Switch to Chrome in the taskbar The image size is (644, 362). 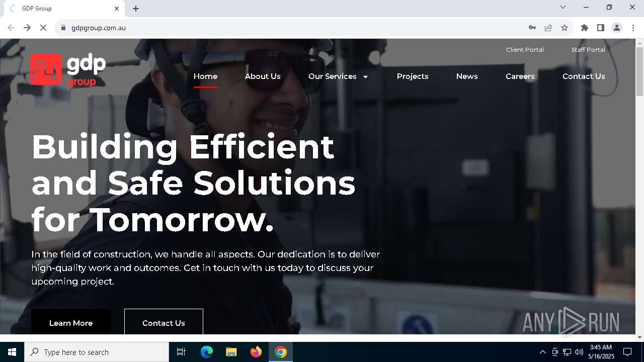281,352
